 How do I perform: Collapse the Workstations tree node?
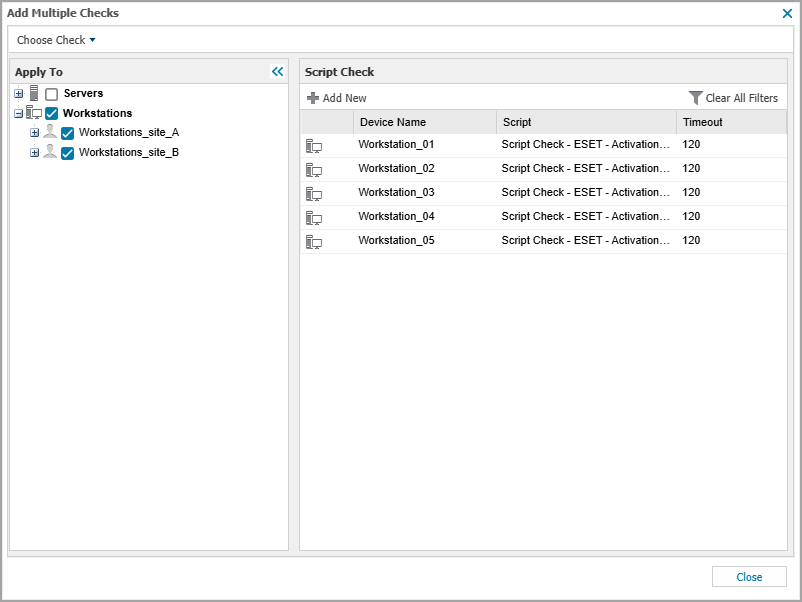point(19,113)
